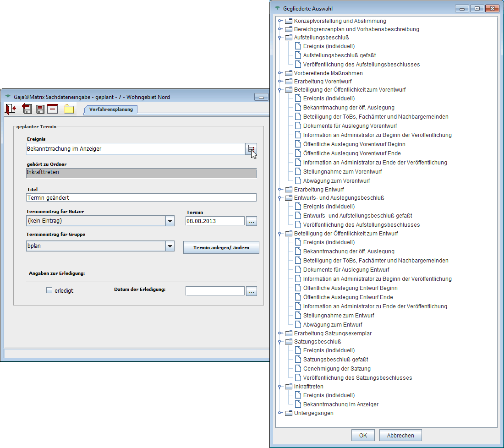Expand the Vorbereitende Maßnahmen folder

click(279, 73)
